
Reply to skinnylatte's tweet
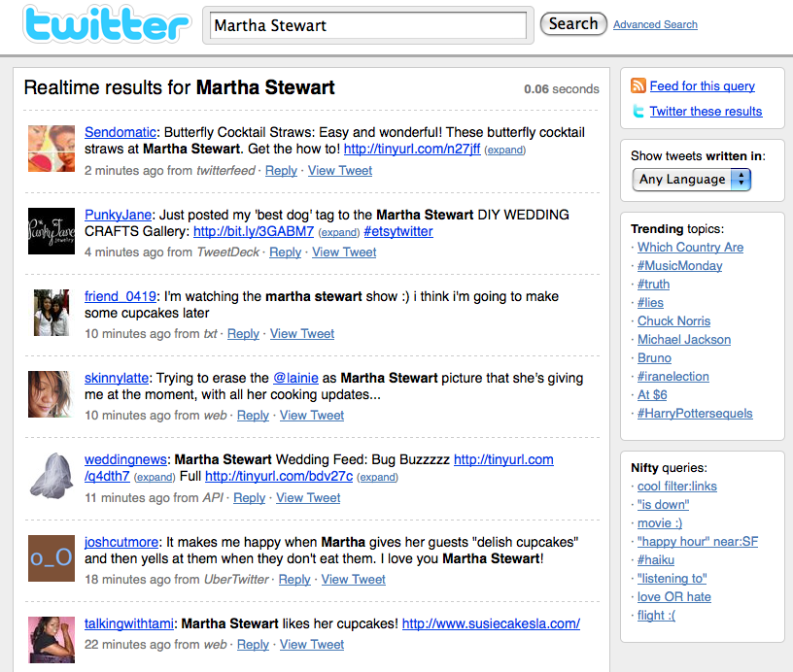click(x=253, y=416)
